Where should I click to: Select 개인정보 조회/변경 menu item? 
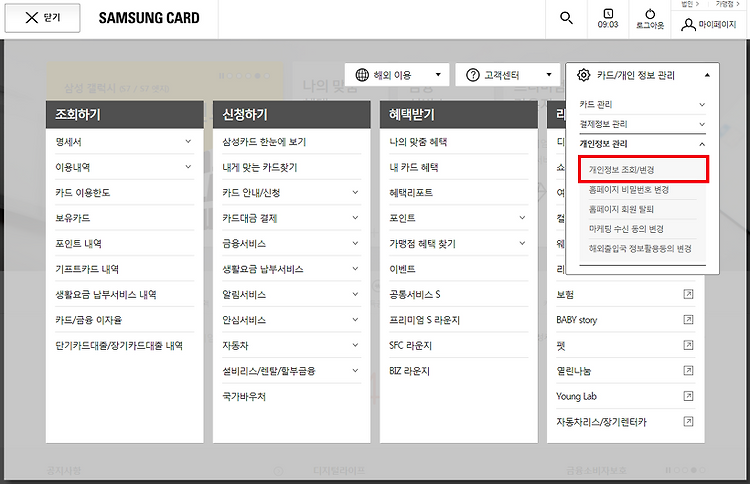pos(643,169)
